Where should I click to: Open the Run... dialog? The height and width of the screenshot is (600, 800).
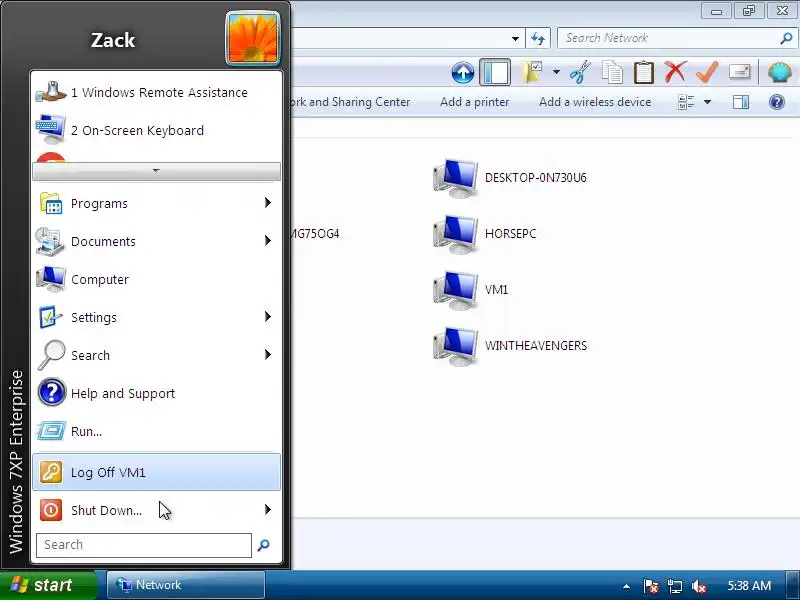[x=156, y=431]
